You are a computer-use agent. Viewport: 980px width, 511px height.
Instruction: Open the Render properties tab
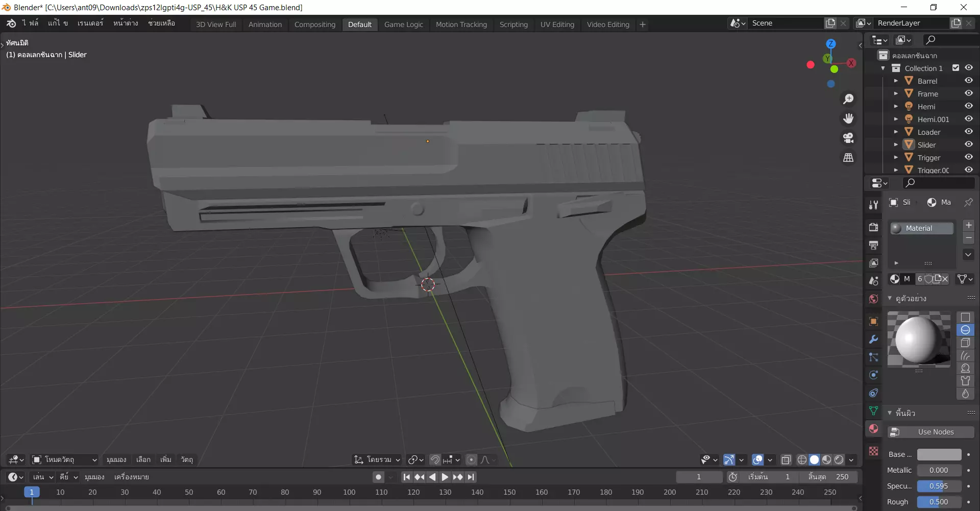point(873,227)
